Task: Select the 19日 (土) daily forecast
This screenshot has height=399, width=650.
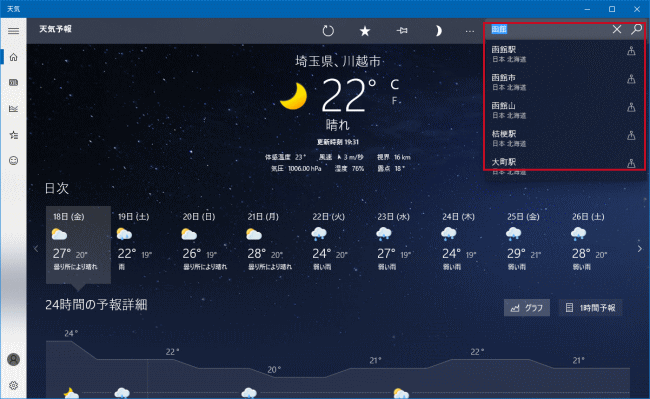Action: [x=143, y=244]
